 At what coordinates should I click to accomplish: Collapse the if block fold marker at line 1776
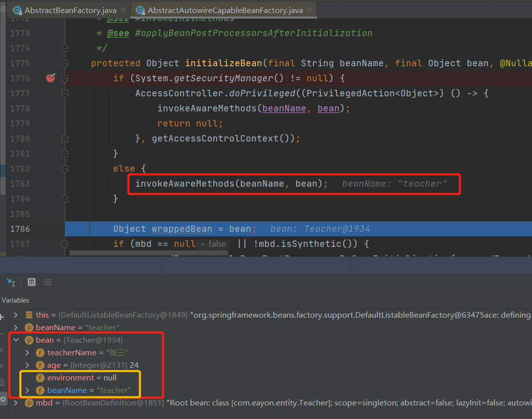[65, 78]
